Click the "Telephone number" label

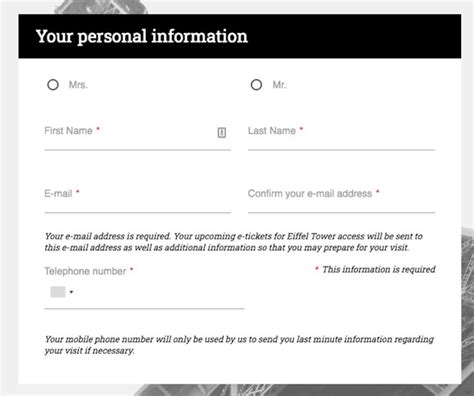pos(85,271)
